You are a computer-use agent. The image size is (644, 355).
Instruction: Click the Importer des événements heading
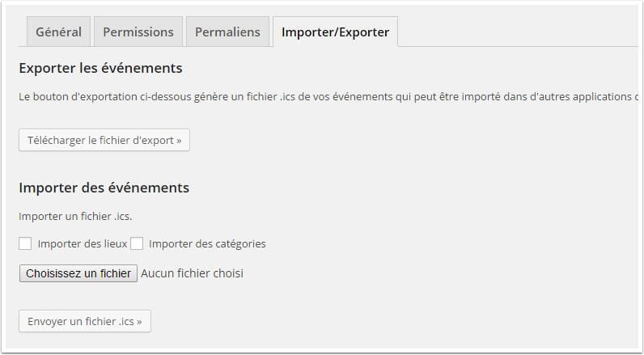click(104, 188)
